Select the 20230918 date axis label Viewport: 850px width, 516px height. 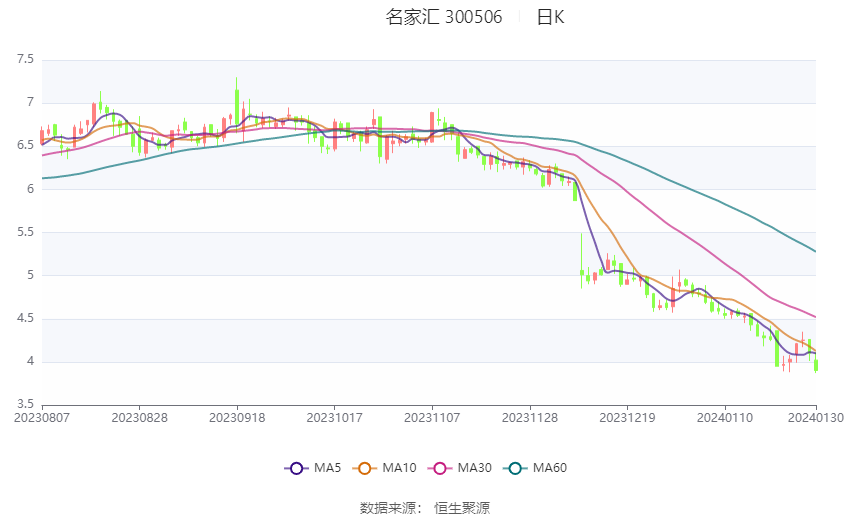(237, 418)
